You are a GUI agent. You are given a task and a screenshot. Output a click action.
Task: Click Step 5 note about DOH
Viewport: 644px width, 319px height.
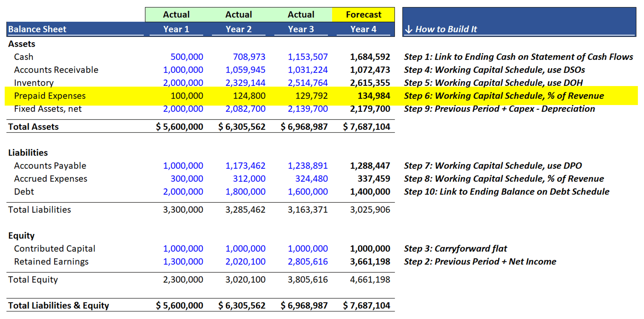pos(493,83)
